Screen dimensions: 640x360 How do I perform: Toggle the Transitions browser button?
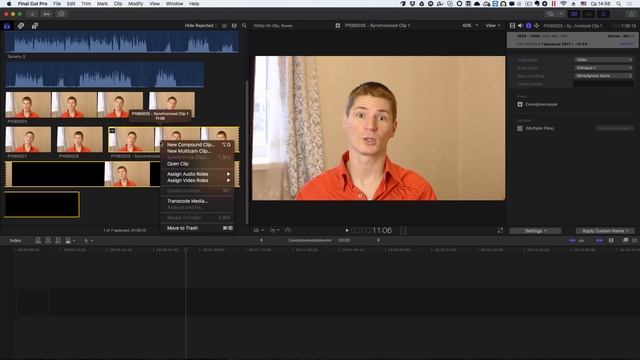tap(635, 241)
